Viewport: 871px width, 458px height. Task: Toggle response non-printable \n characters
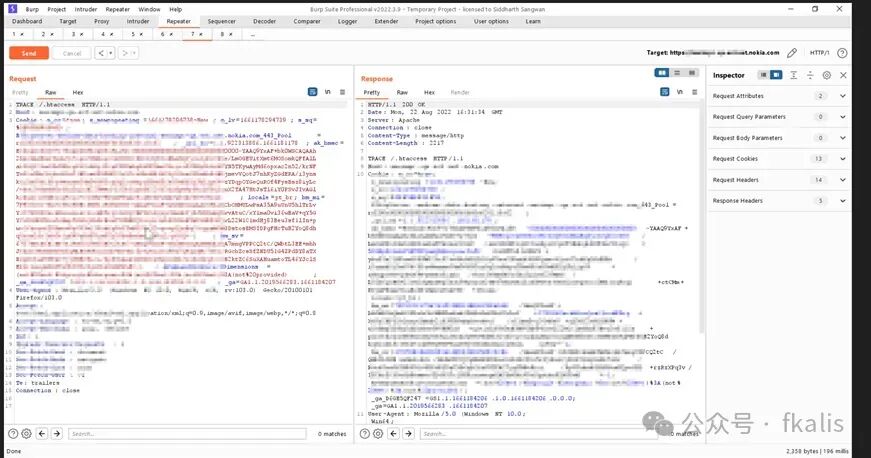(x=680, y=92)
